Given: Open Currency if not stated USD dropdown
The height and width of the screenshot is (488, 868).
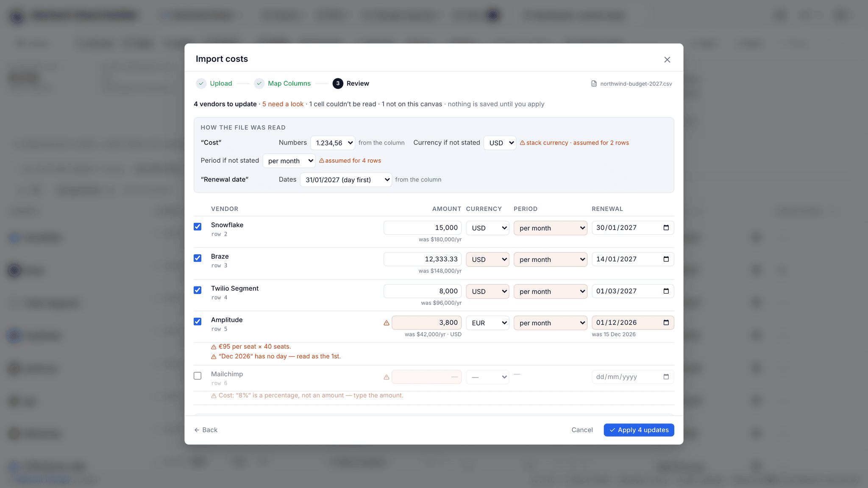Looking at the screenshot, I should (500, 143).
